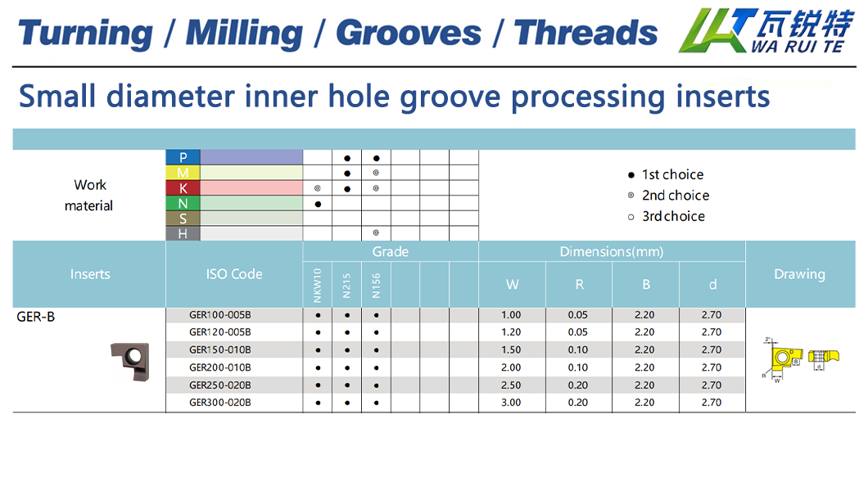This screenshot has width=868, height=491.
Task: Click the Dimensions(mm) header
Action: pos(611,252)
